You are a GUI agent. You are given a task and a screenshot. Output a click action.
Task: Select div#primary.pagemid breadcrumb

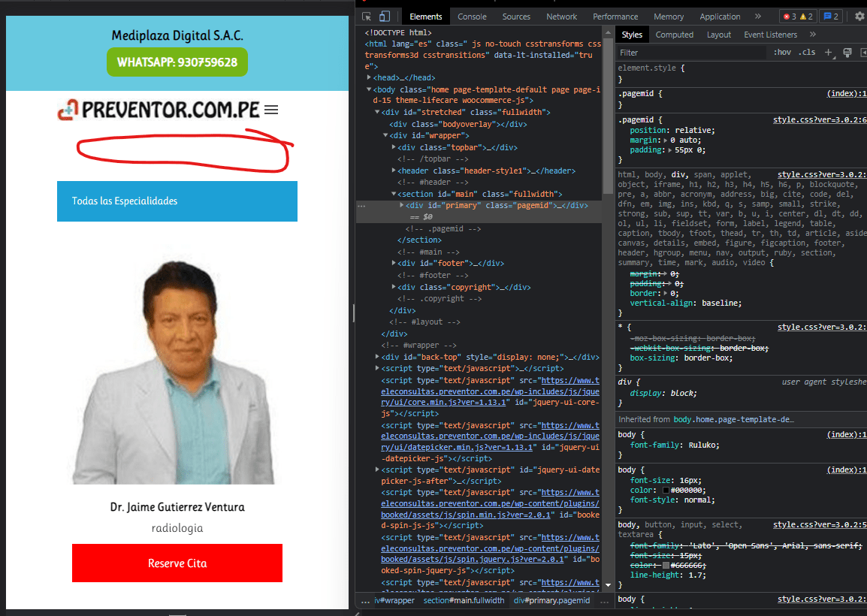coord(551,600)
